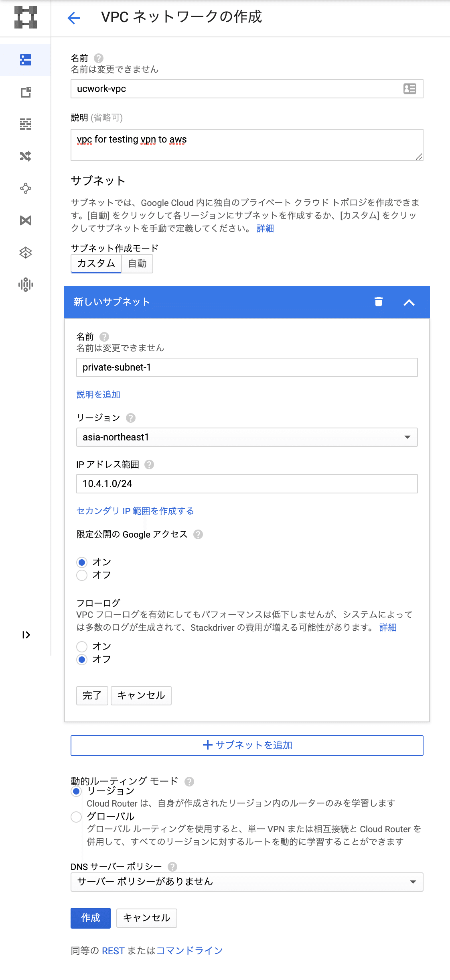Open the コマンドライン equivalent link
Image resolution: width=450 pixels, height=980 pixels.
tap(189, 951)
